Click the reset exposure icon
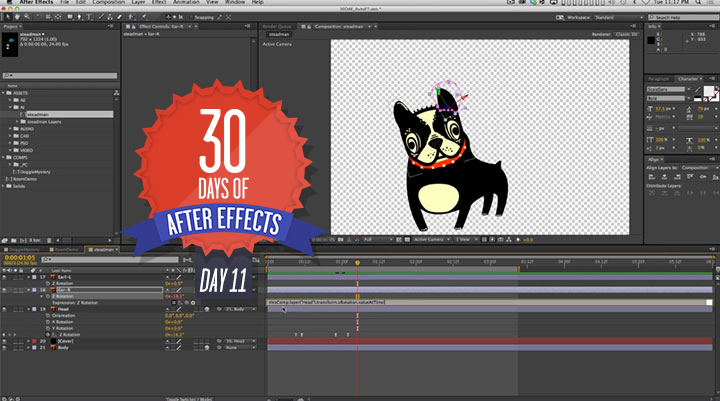This screenshot has width=720, height=401. point(518,240)
